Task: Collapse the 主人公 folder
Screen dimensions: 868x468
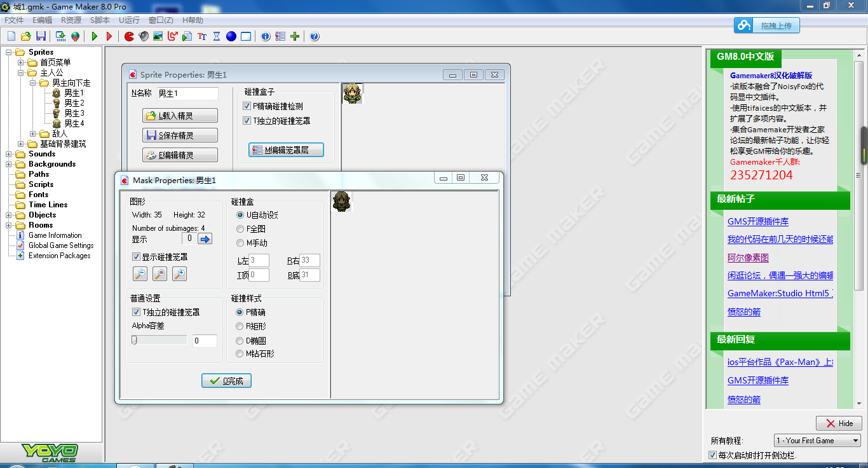Action: [x=20, y=72]
